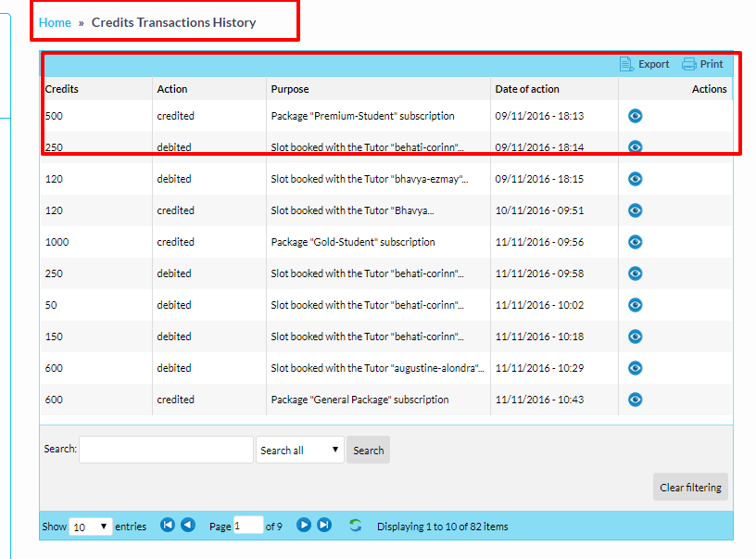This screenshot has width=756, height=559.
Task: Go to the next page arrow
Action: [x=304, y=526]
